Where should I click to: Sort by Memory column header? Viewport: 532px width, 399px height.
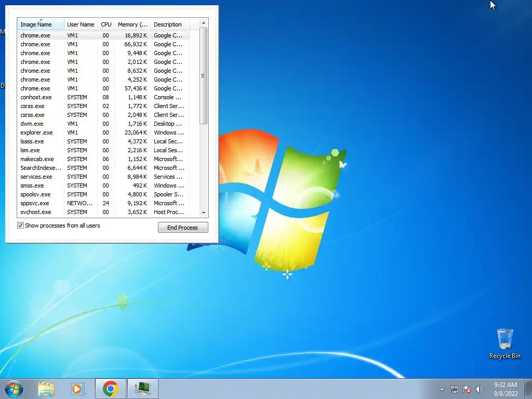point(132,24)
